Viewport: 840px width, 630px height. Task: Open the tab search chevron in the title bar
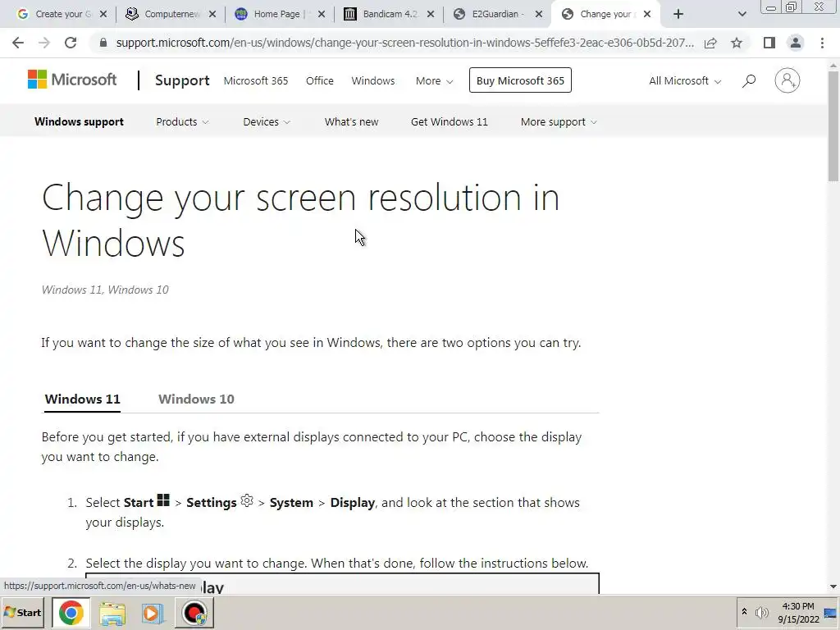coord(742,14)
